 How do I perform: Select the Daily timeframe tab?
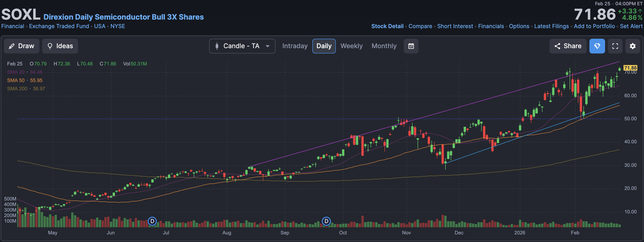(324, 46)
